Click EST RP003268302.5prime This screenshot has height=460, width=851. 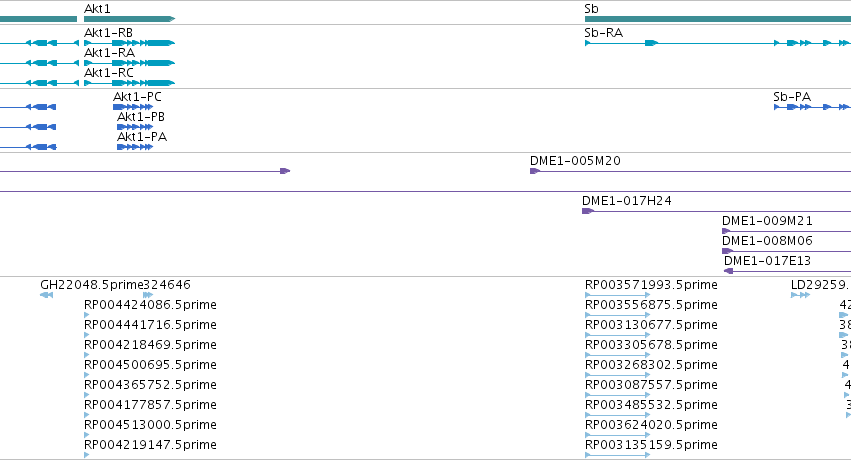pos(651,365)
